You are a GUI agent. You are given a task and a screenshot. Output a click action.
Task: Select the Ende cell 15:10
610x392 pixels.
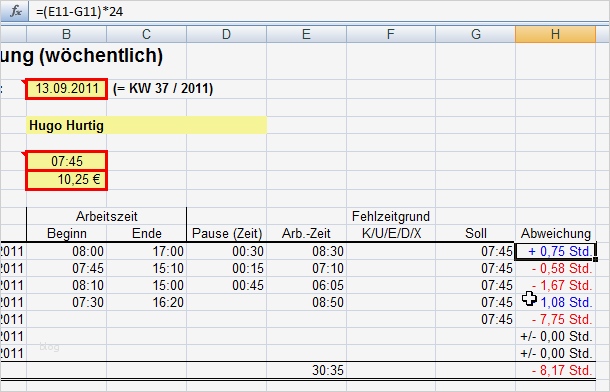click(147, 268)
